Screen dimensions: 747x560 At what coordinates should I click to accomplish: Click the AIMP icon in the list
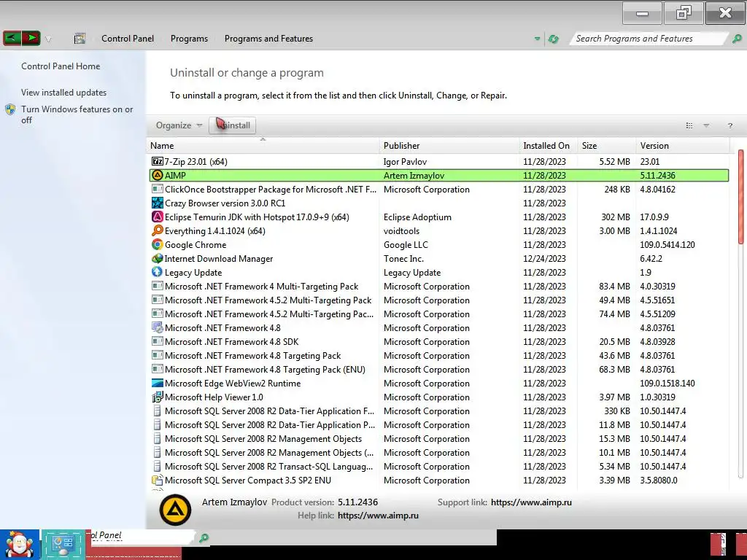[x=158, y=175]
